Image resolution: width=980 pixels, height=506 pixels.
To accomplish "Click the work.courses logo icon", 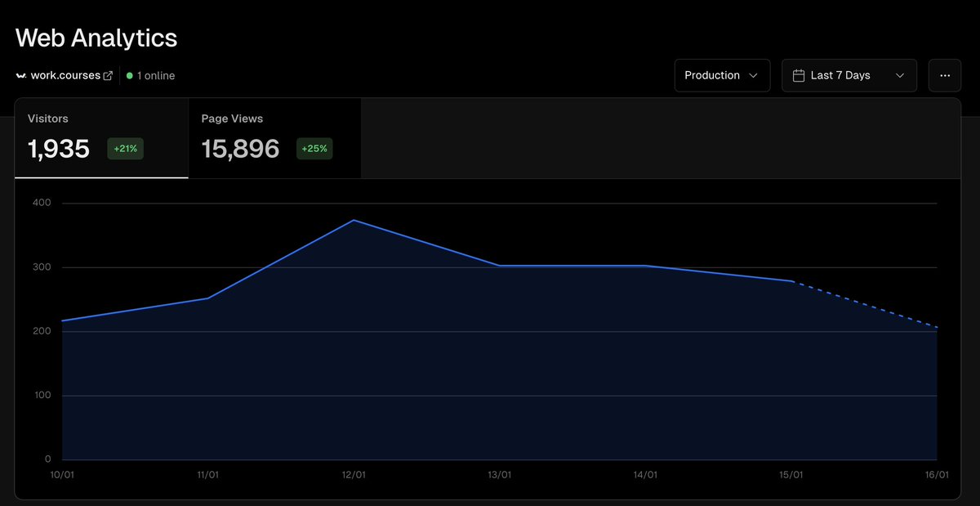I will (21, 75).
